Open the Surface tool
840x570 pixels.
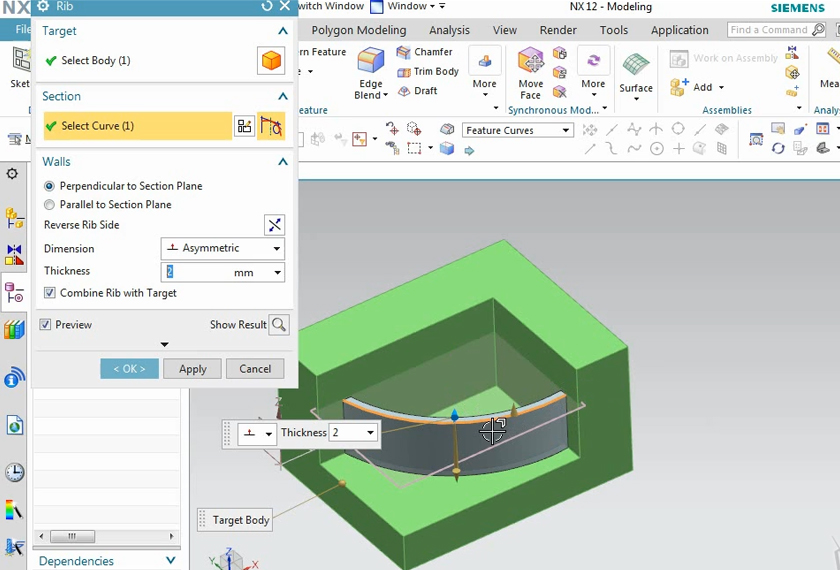(636, 66)
